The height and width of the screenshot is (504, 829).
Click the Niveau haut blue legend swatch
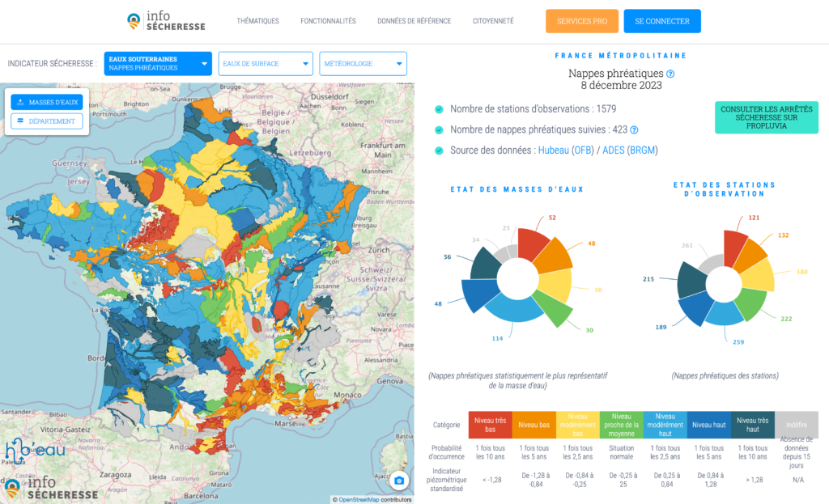pyautogui.click(x=708, y=424)
